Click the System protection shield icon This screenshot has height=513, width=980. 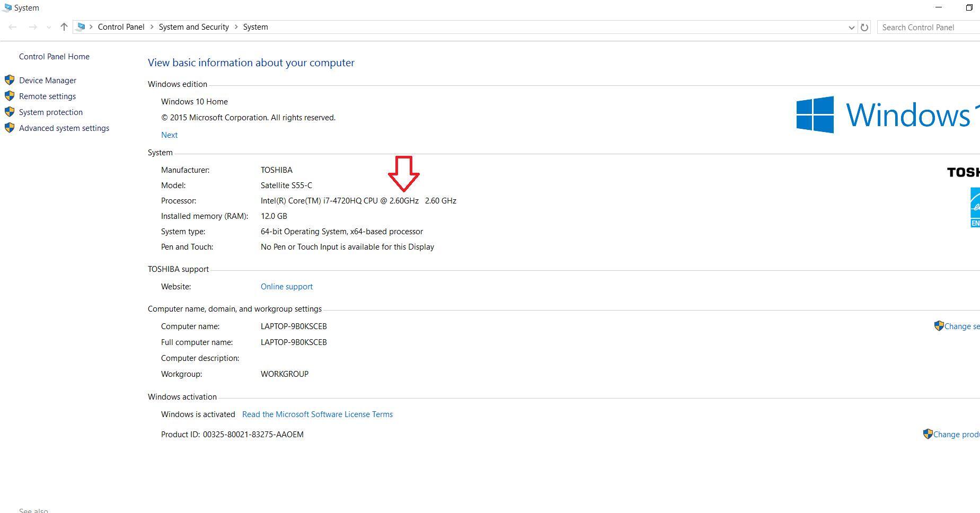(x=10, y=112)
